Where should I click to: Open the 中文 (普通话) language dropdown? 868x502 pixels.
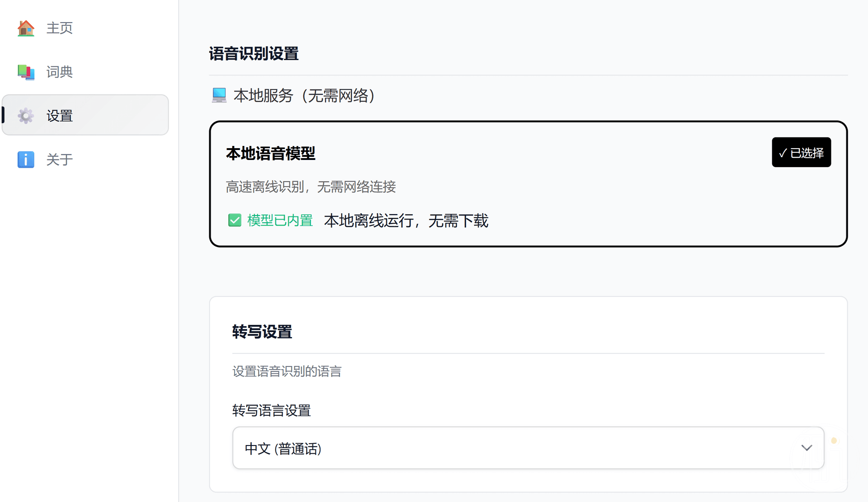pyautogui.click(x=528, y=448)
